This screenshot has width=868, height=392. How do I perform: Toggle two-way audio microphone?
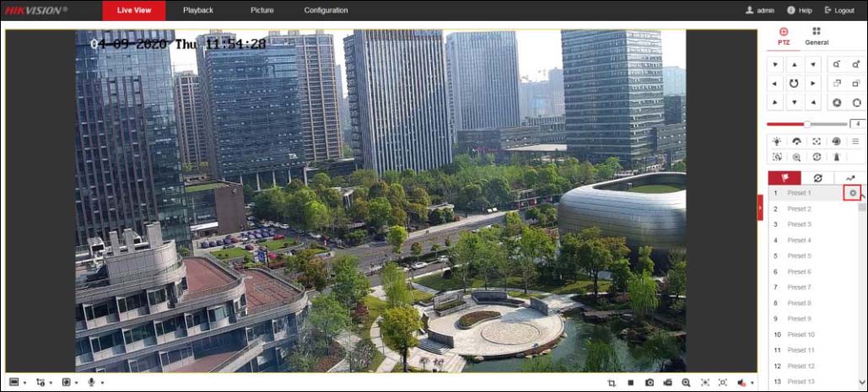coord(91,382)
